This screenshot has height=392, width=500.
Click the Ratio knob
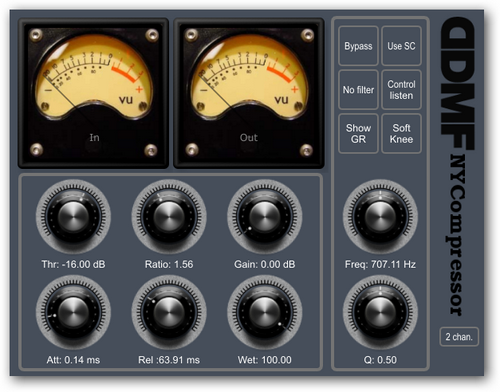[169, 217]
